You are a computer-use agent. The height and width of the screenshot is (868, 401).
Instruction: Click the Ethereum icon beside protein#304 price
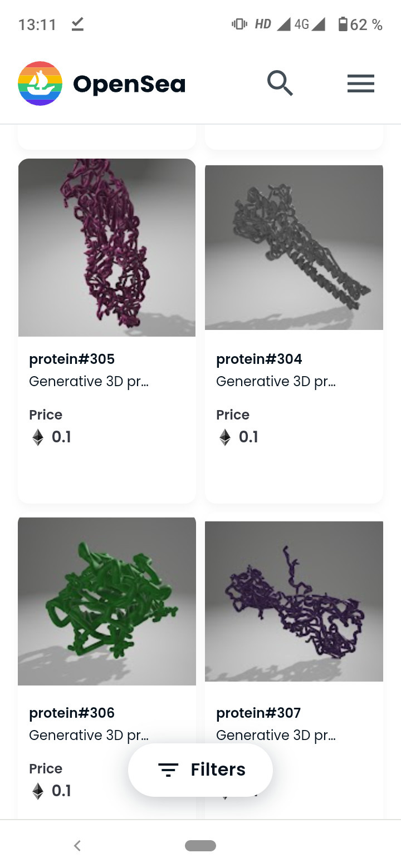pyautogui.click(x=224, y=437)
